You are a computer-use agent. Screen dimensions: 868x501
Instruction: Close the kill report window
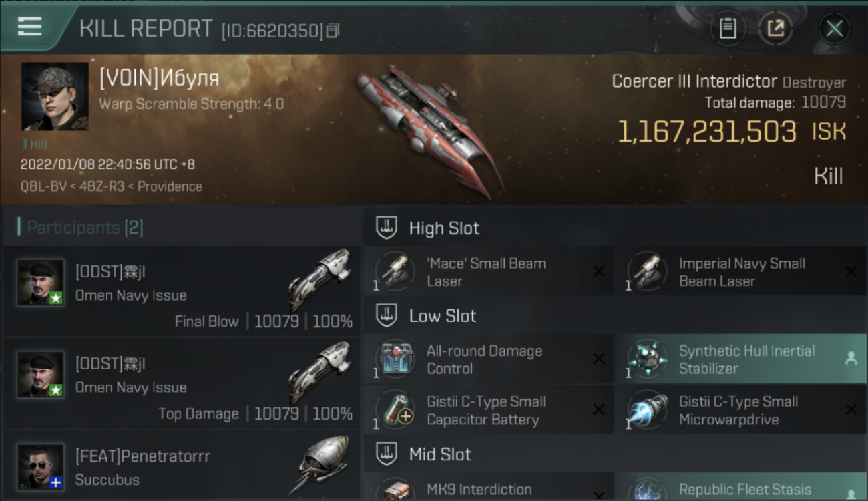point(834,29)
